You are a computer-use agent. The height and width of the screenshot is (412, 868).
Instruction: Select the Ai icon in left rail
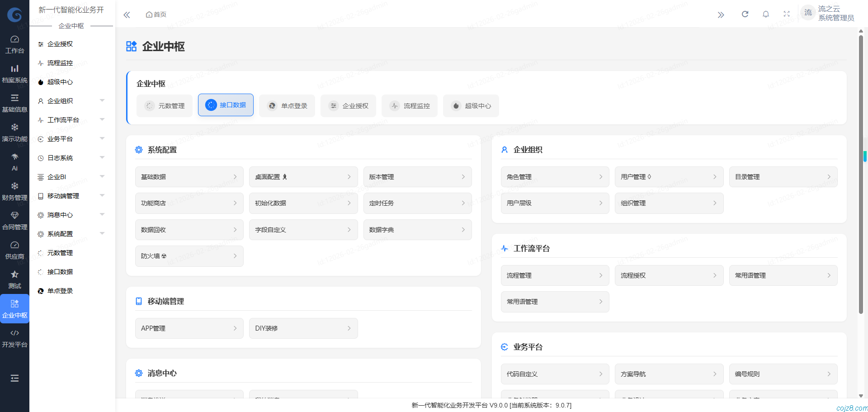pos(14,162)
